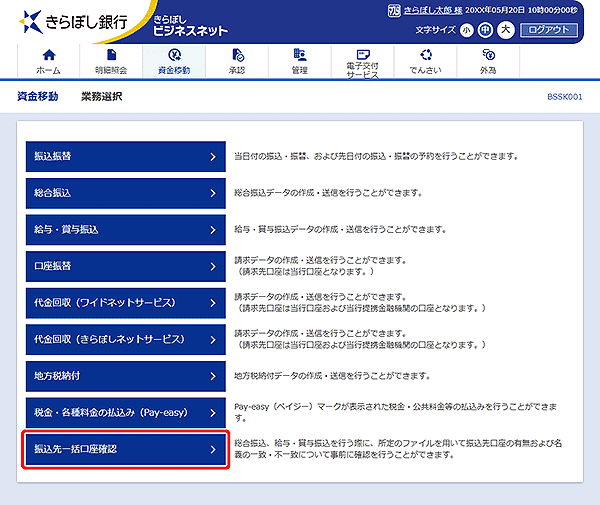Viewport: 600px width, 505px height.
Task: Click 当日付の振込・振替 description text
Action: pyautogui.click(x=376, y=156)
